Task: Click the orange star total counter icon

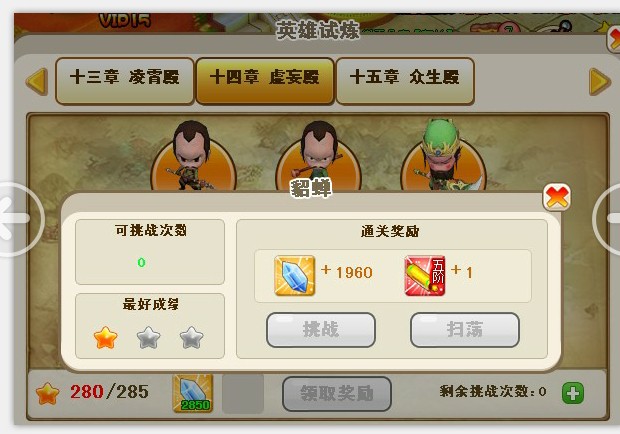Action: (x=47, y=394)
